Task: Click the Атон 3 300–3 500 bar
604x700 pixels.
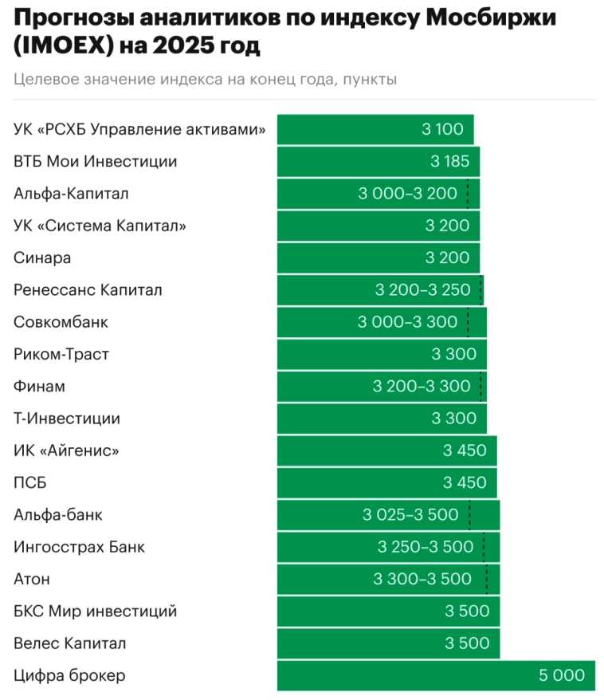Action: [x=388, y=579]
